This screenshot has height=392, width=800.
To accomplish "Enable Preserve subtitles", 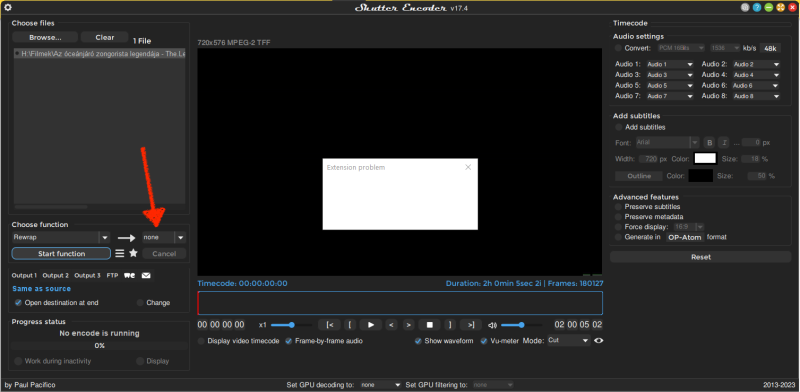I will click(618, 207).
